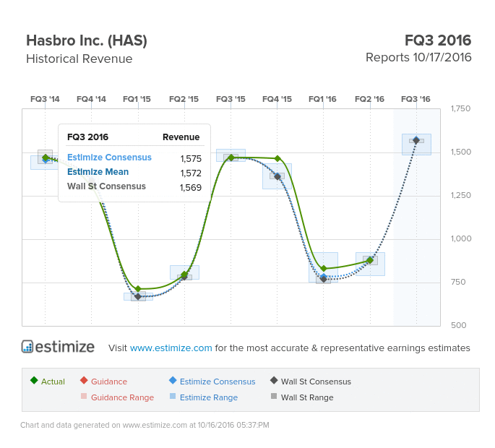Viewport: 495px width, 448px height.
Task: Click the FQ4 '15 green actual marker
Action: click(277, 158)
